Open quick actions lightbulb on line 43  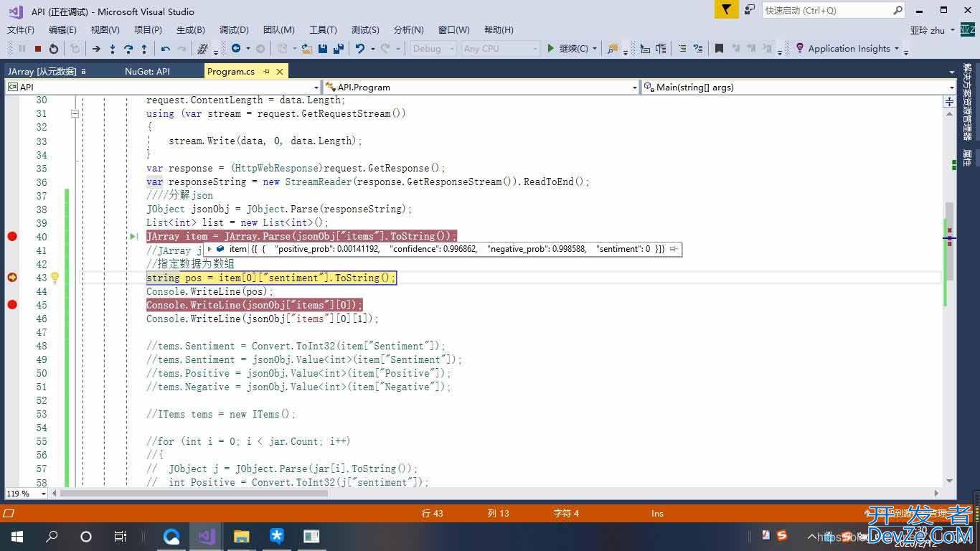coord(55,278)
